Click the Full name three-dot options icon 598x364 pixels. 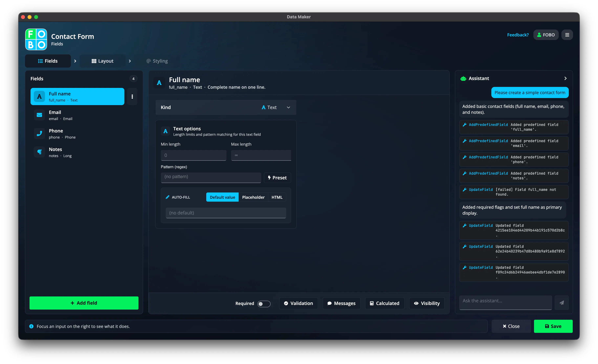pyautogui.click(x=132, y=97)
